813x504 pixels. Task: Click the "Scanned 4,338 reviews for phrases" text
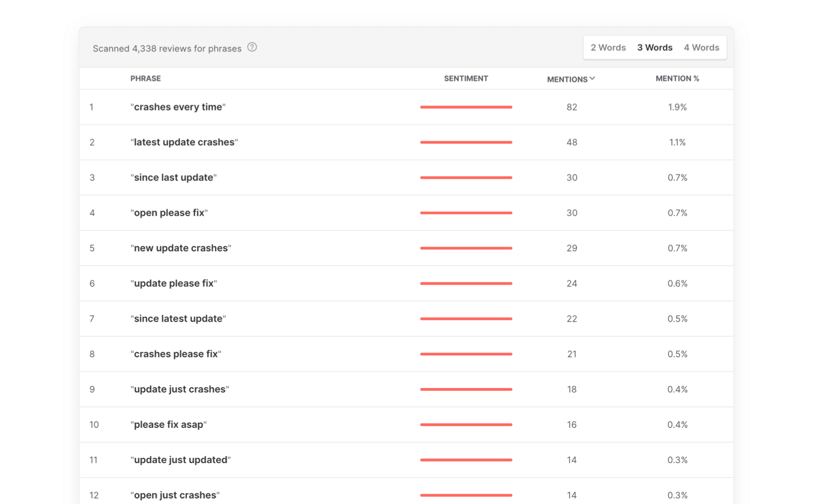click(167, 48)
